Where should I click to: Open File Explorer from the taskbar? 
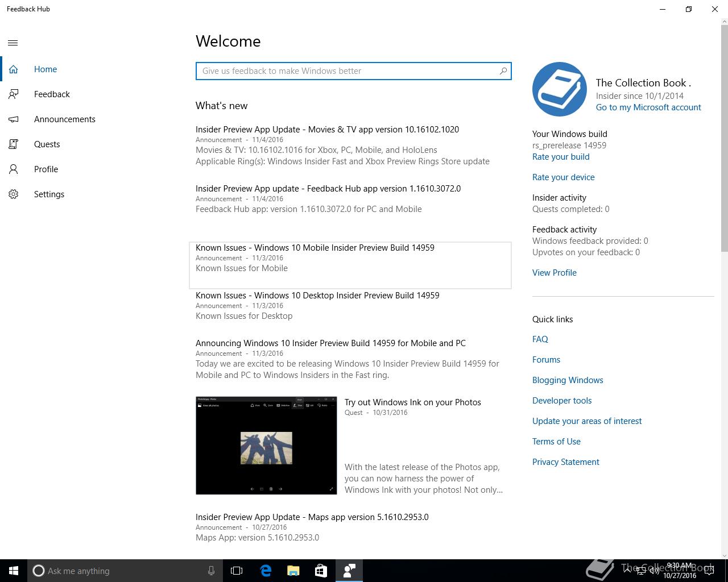293,571
